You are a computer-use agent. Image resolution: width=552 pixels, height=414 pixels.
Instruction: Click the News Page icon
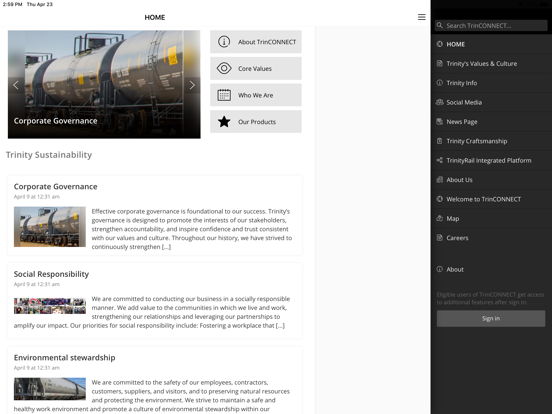439,121
